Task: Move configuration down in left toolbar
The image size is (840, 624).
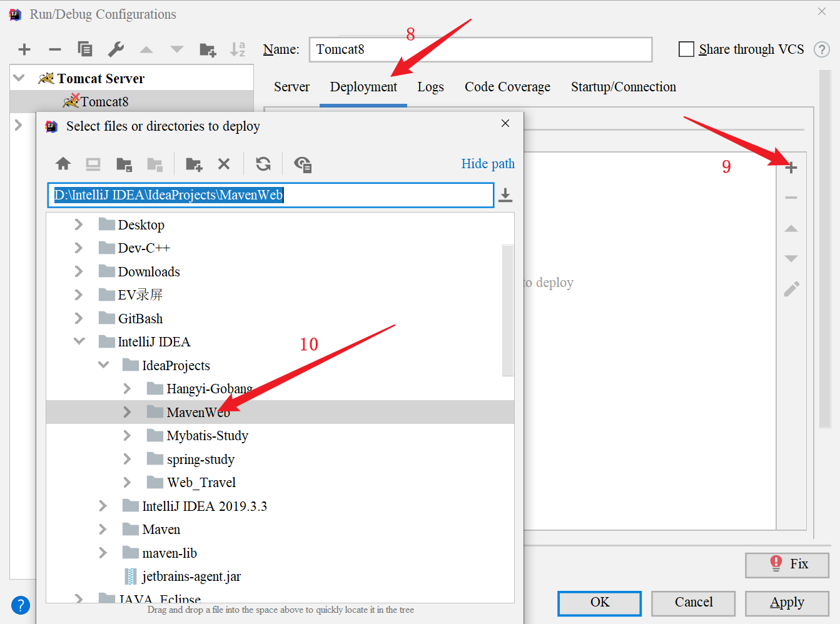Action: pyautogui.click(x=177, y=49)
